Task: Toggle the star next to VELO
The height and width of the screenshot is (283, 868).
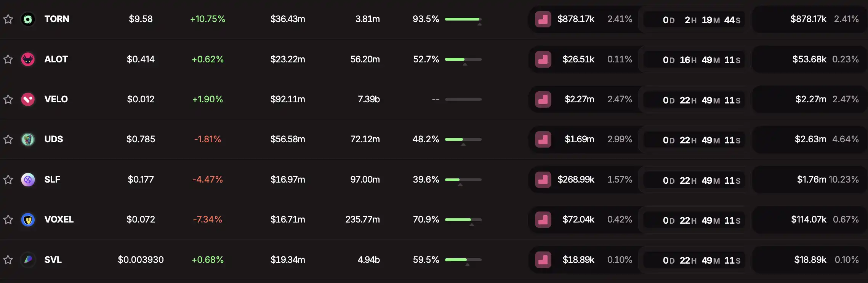Action: click(8, 99)
